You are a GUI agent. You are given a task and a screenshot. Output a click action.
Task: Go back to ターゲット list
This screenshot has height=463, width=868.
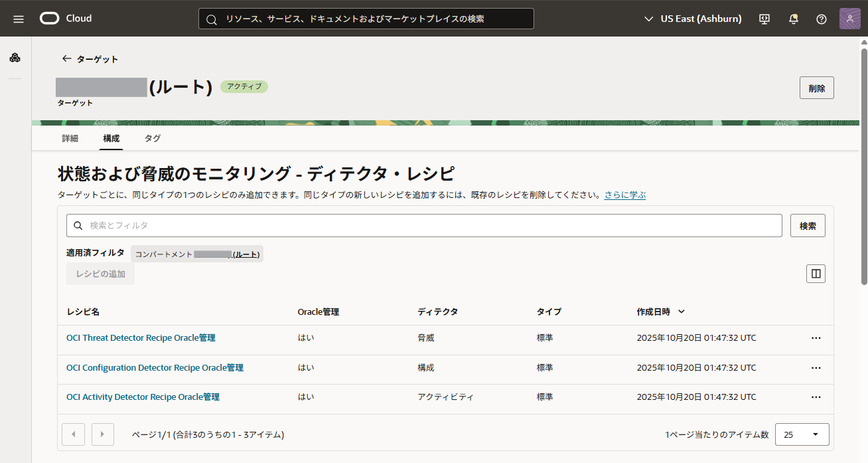[90, 59]
